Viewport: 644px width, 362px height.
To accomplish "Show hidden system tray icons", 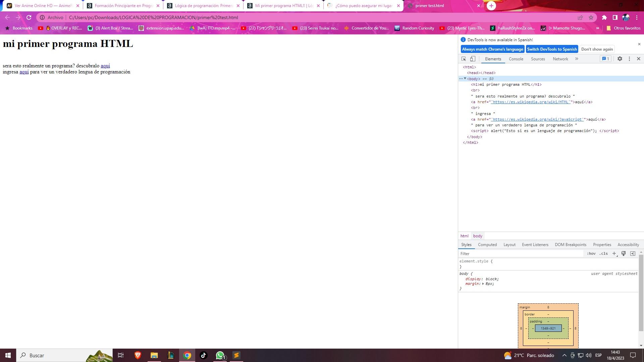I will [x=564, y=355].
